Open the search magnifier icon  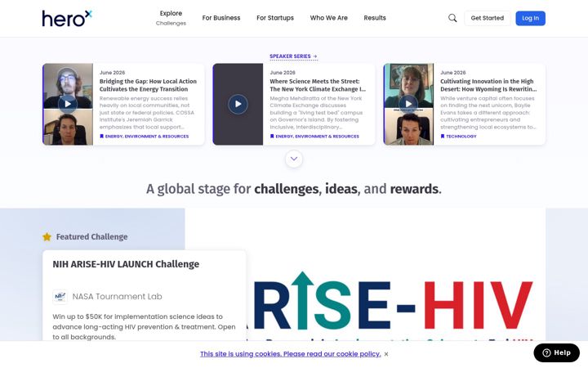(452, 18)
